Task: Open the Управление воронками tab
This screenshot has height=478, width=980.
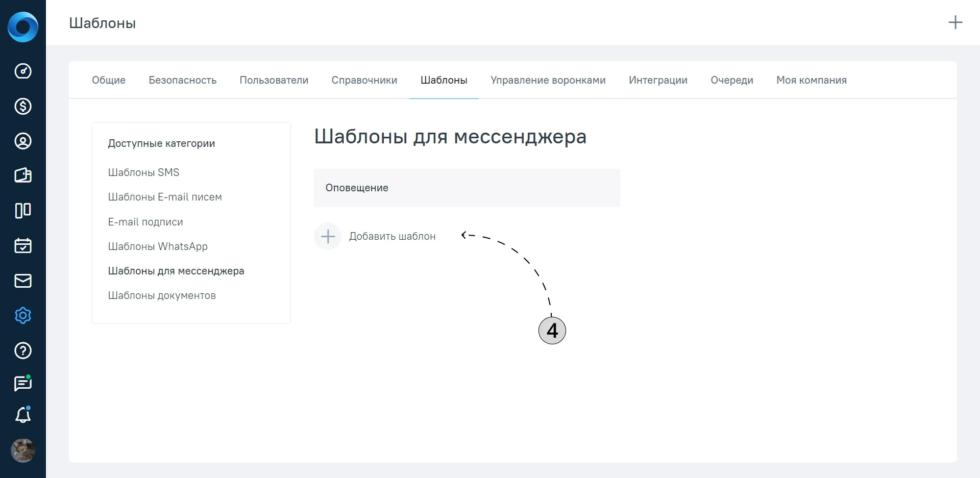Action: coord(548,80)
